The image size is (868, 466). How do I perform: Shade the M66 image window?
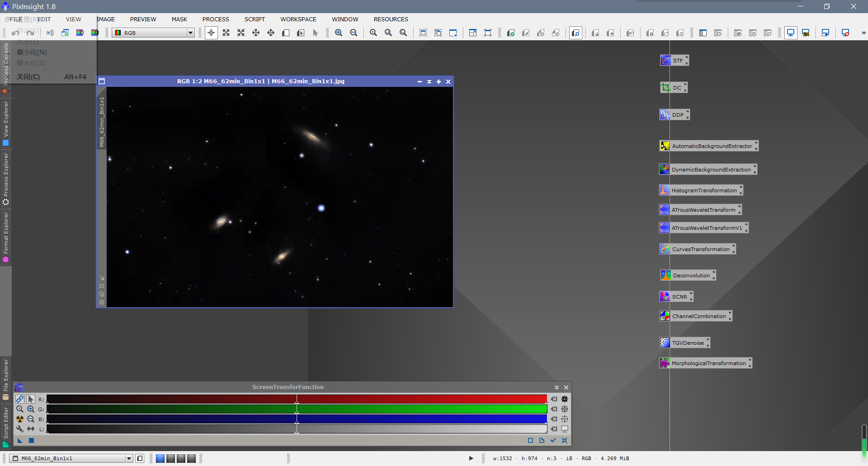(x=429, y=81)
